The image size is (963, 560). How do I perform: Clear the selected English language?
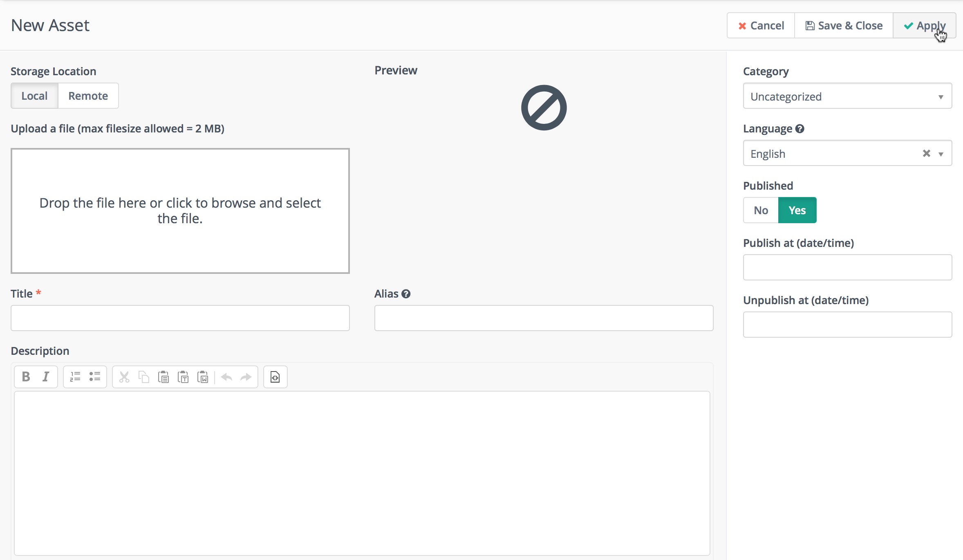[x=926, y=153]
